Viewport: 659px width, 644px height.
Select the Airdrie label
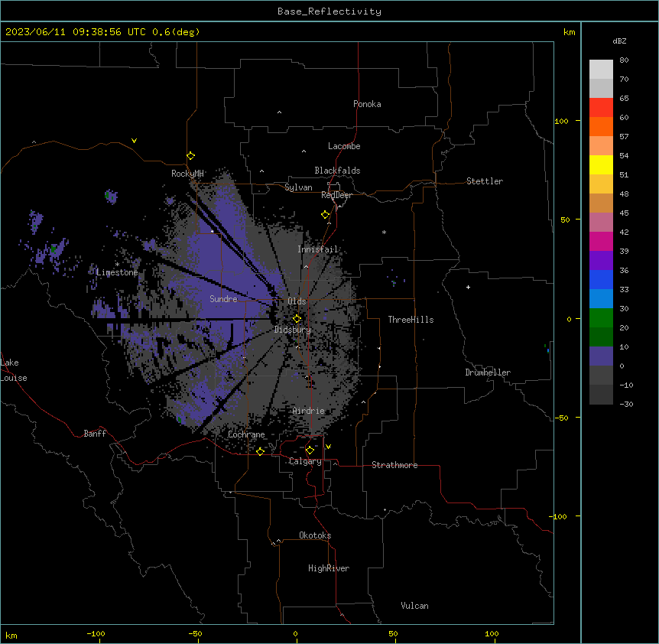tap(309, 411)
